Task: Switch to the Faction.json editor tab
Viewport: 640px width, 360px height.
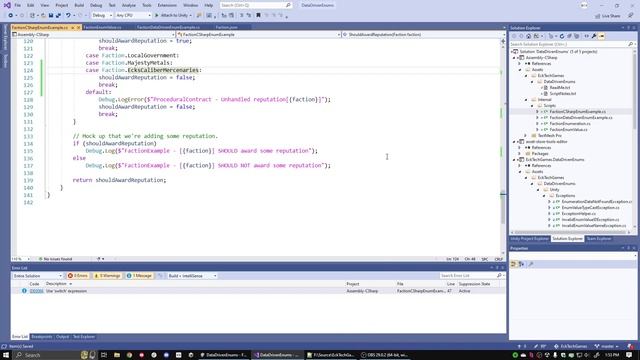Action: 227,27
